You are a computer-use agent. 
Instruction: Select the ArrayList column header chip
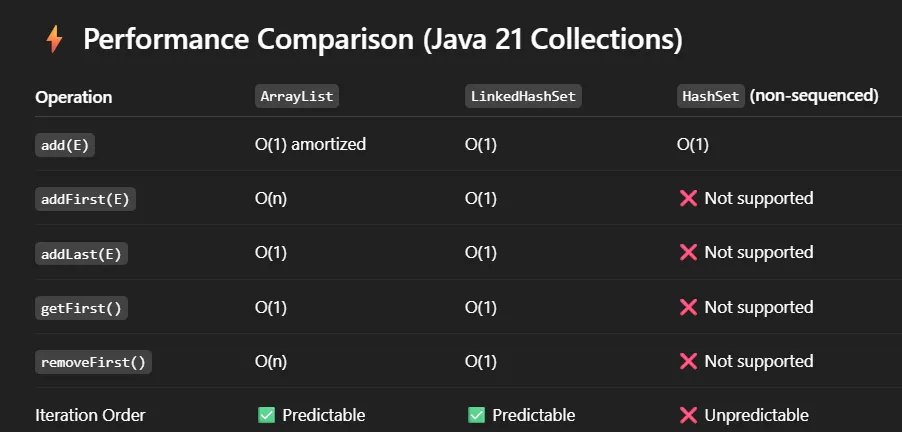click(297, 96)
